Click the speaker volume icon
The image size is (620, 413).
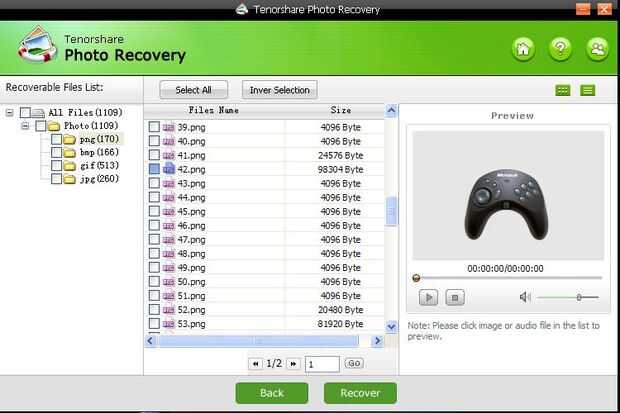point(525,297)
